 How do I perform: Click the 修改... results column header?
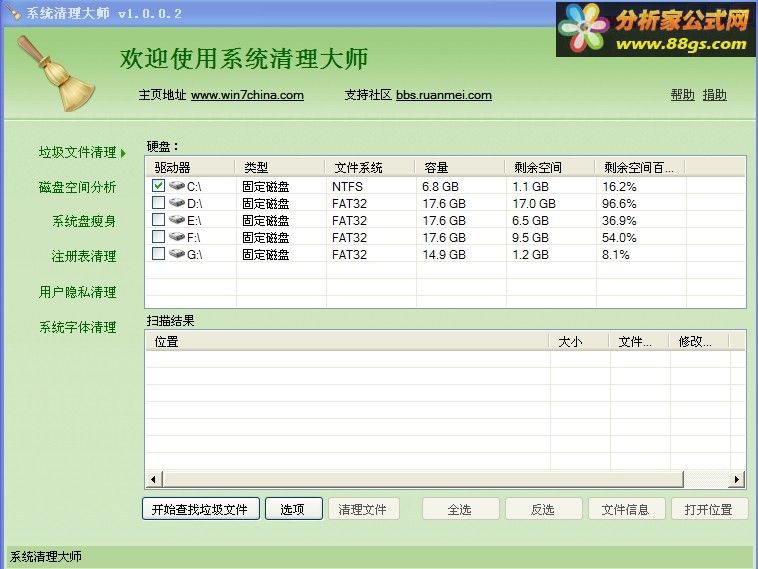pos(699,341)
